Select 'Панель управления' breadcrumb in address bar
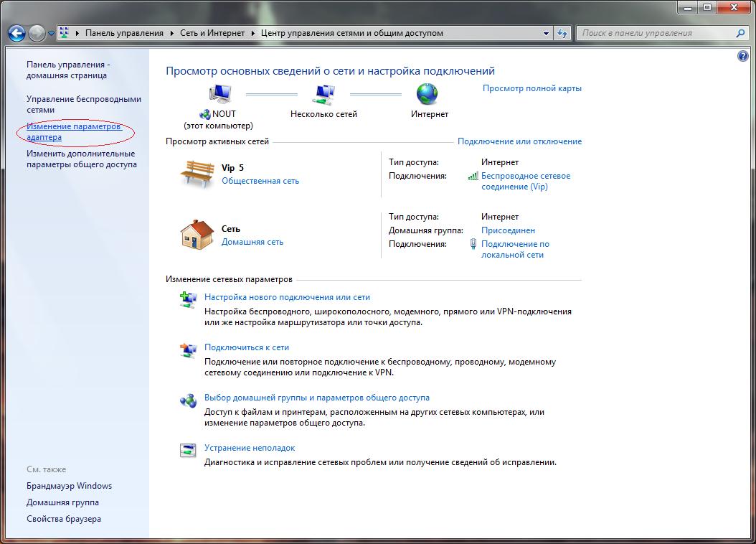Screen dimensions: 756x544 click(124, 33)
